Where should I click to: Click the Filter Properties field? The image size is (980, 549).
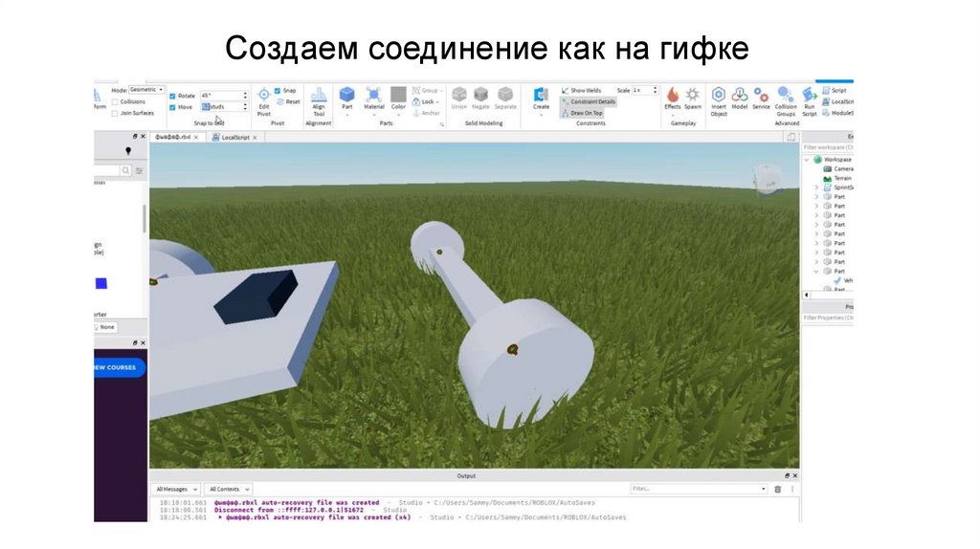click(828, 318)
